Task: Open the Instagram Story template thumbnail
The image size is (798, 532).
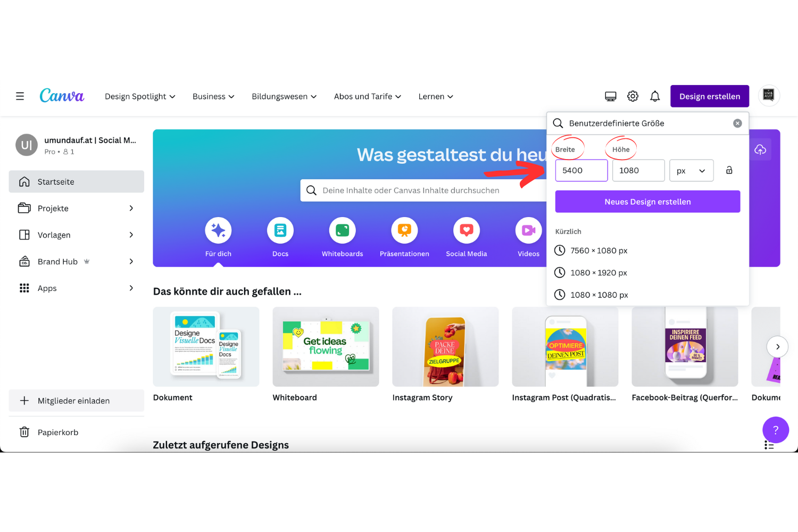Action: point(445,346)
